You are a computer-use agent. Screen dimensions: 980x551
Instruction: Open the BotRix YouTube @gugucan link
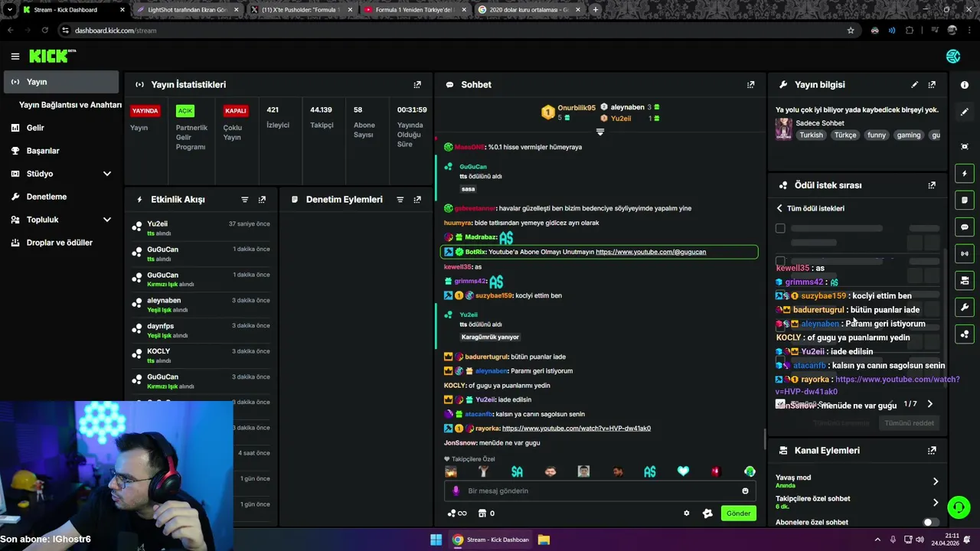click(651, 252)
